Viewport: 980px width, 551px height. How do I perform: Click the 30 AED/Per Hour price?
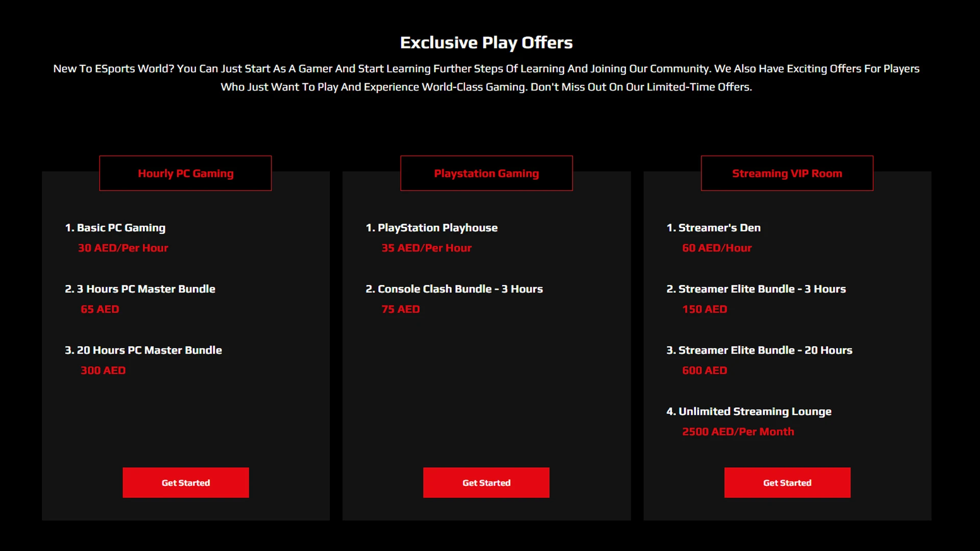point(123,248)
